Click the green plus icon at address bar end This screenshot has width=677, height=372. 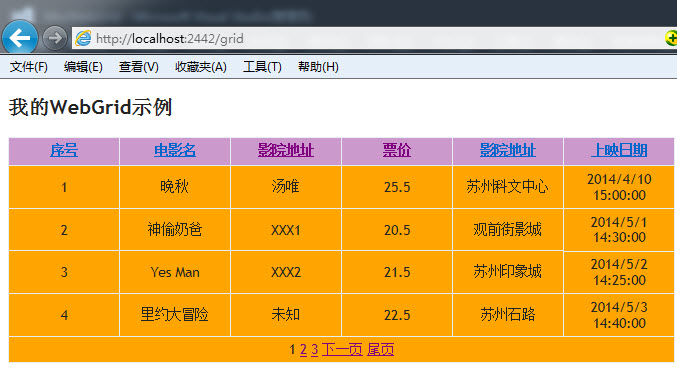coord(671,38)
